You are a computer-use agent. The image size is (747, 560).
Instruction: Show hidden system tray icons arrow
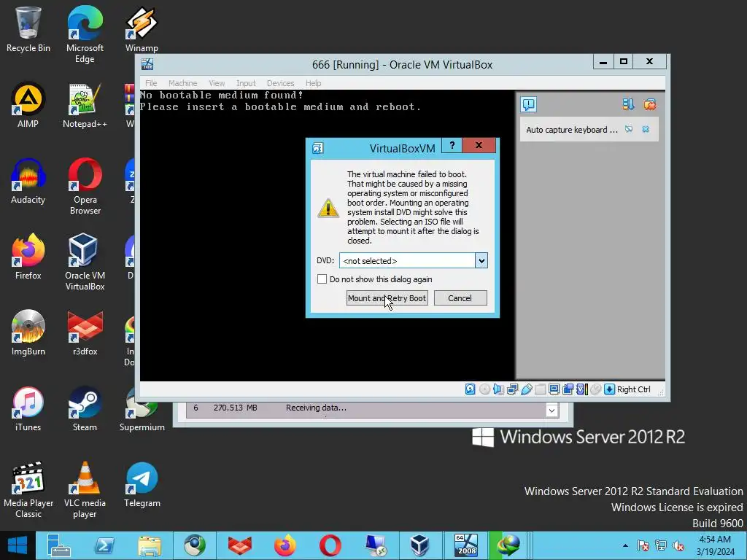tap(625, 545)
